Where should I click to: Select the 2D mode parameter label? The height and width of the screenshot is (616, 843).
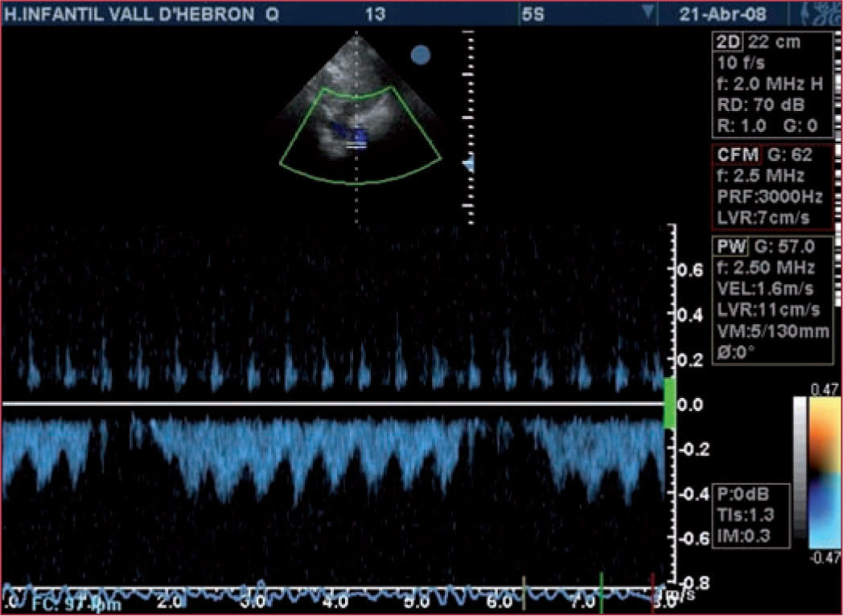(728, 43)
